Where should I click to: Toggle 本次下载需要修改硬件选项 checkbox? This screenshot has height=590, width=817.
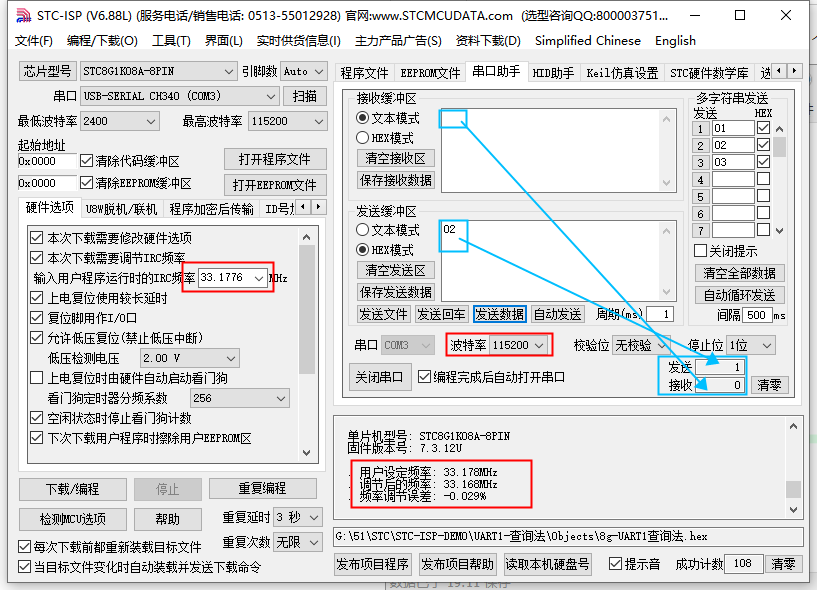(x=36, y=238)
